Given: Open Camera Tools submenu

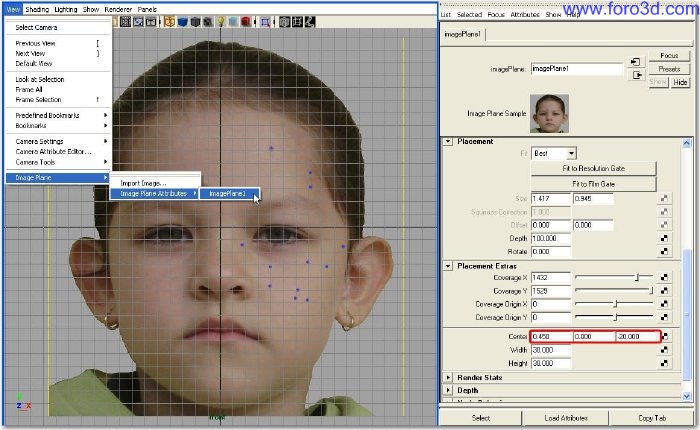Looking at the screenshot, I should click(x=58, y=162).
